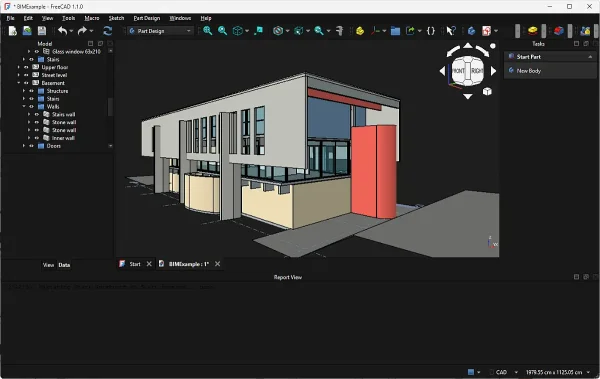
Task: Save the document with the floppy disk icon
Action: click(42, 31)
